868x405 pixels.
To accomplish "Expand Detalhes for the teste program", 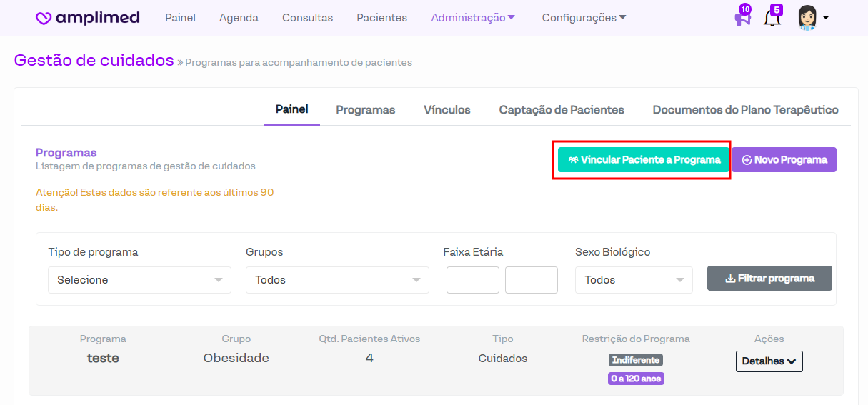I will (769, 361).
